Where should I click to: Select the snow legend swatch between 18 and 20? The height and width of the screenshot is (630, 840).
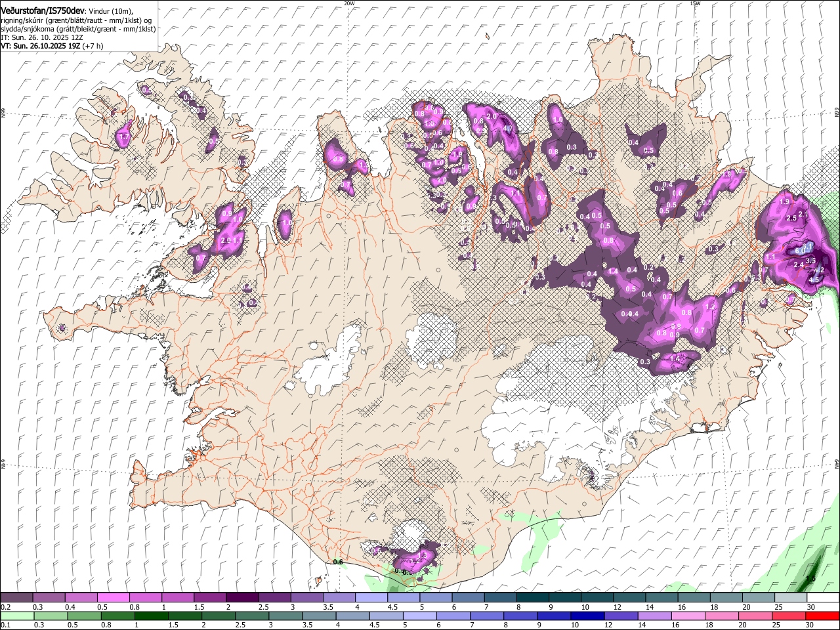coord(726,598)
